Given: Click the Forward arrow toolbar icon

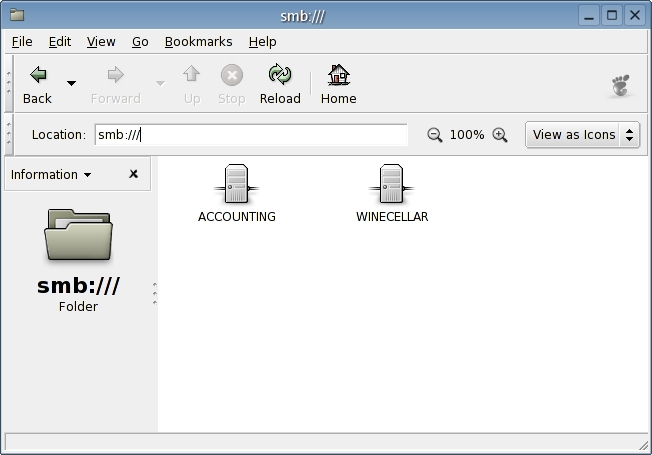Looking at the screenshot, I should pyautogui.click(x=115, y=76).
